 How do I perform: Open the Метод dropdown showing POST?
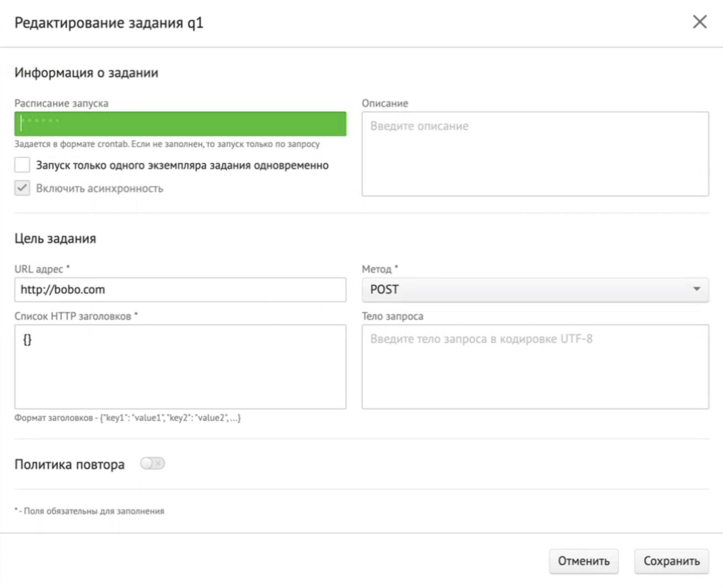click(x=535, y=289)
